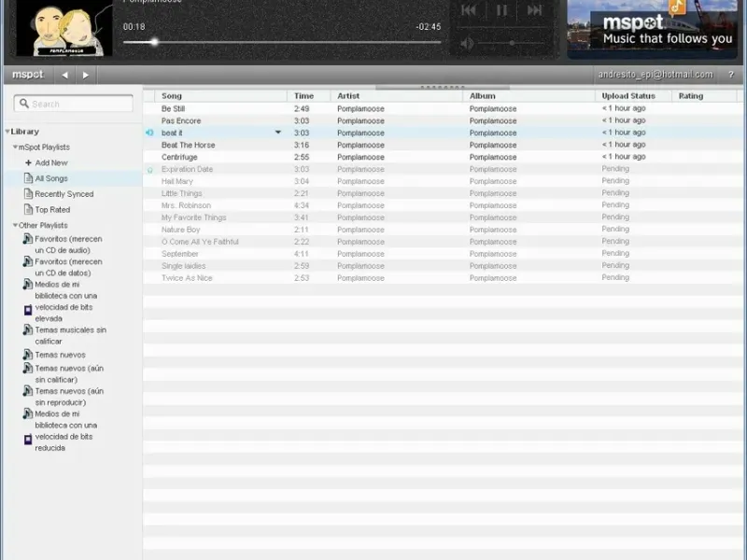The width and height of the screenshot is (747, 560).
Task: Select the pending song Hail Mary
Action: tap(177, 181)
